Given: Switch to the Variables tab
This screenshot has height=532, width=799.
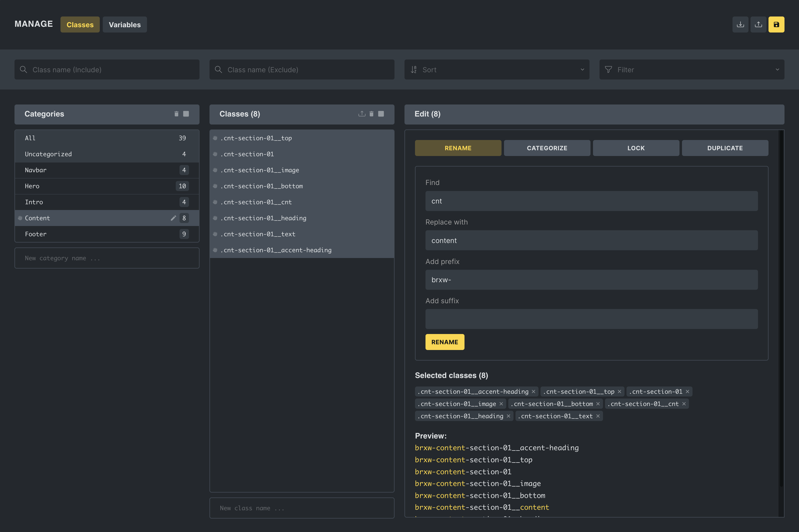Looking at the screenshot, I should [124, 25].
